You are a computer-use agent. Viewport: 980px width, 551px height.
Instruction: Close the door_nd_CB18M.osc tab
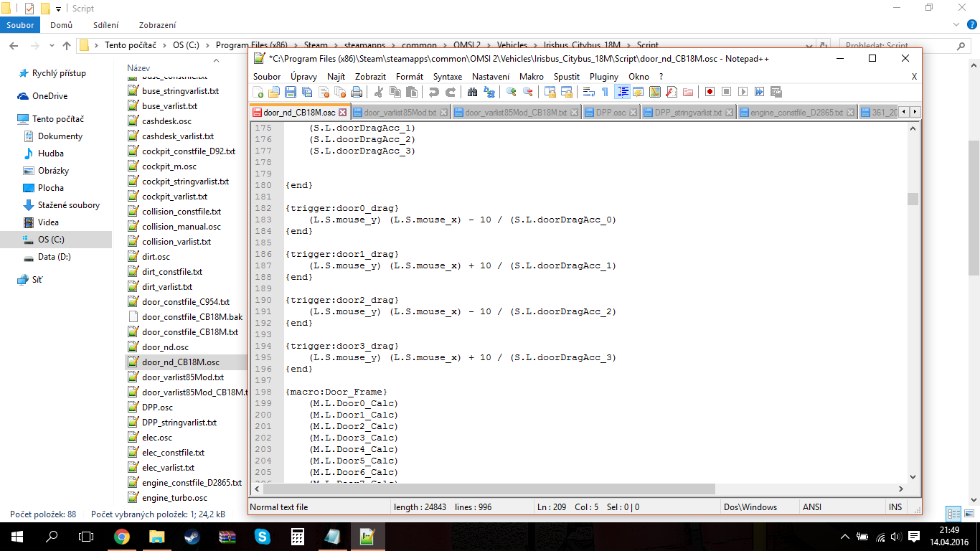[342, 113]
